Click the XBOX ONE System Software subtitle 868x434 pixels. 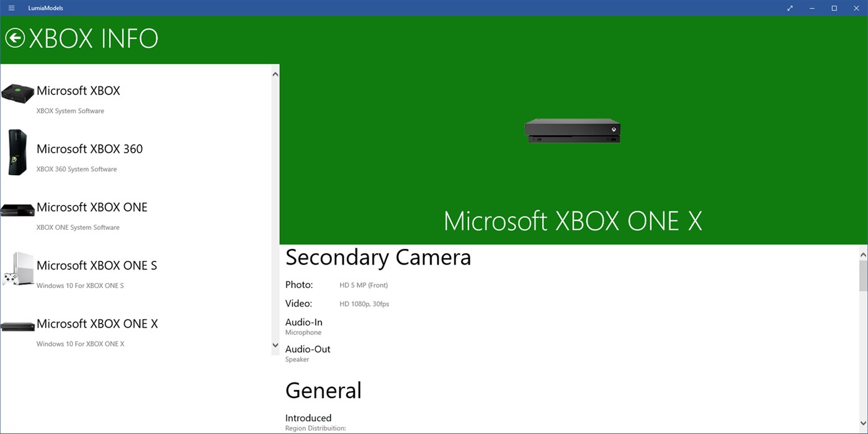pos(78,227)
